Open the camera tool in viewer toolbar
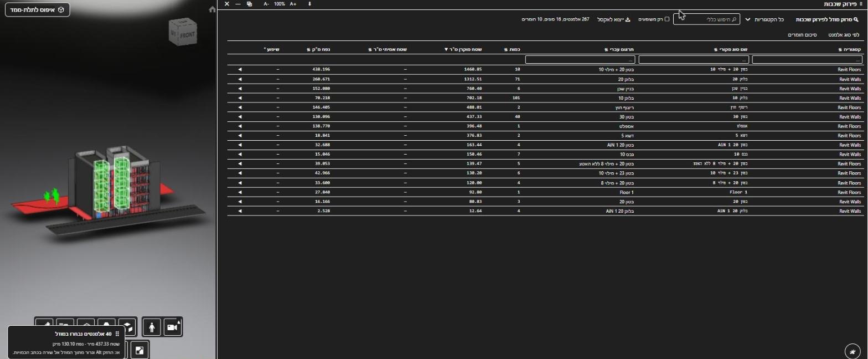 coord(173,327)
